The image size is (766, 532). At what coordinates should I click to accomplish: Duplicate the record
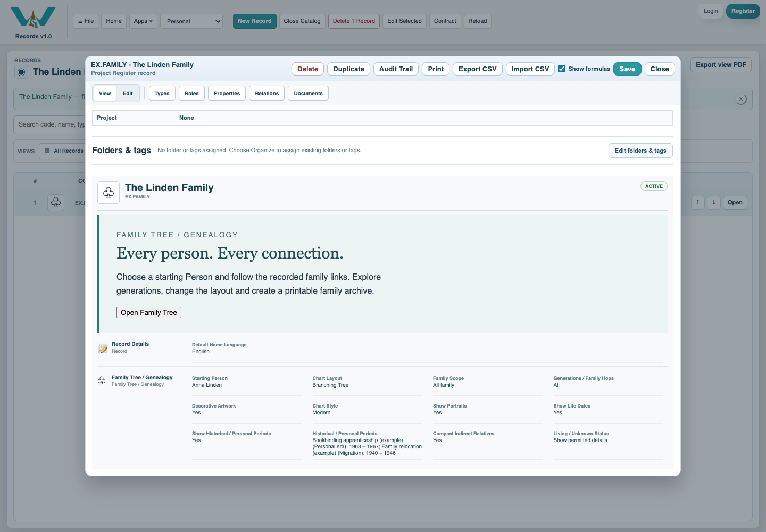click(x=348, y=69)
